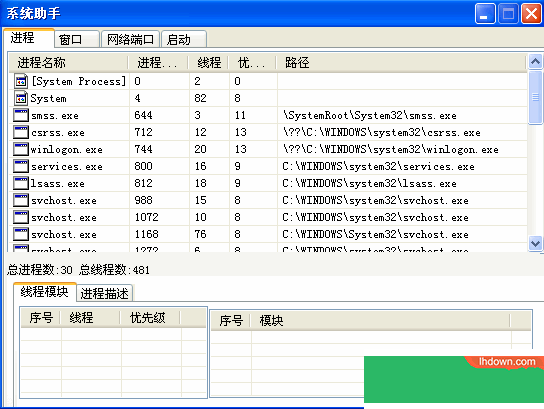Click the [System Process] row icon
The height and width of the screenshot is (409, 544).
point(21,81)
